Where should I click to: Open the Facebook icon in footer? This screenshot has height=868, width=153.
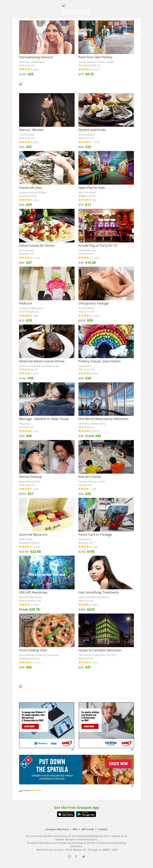76,856
